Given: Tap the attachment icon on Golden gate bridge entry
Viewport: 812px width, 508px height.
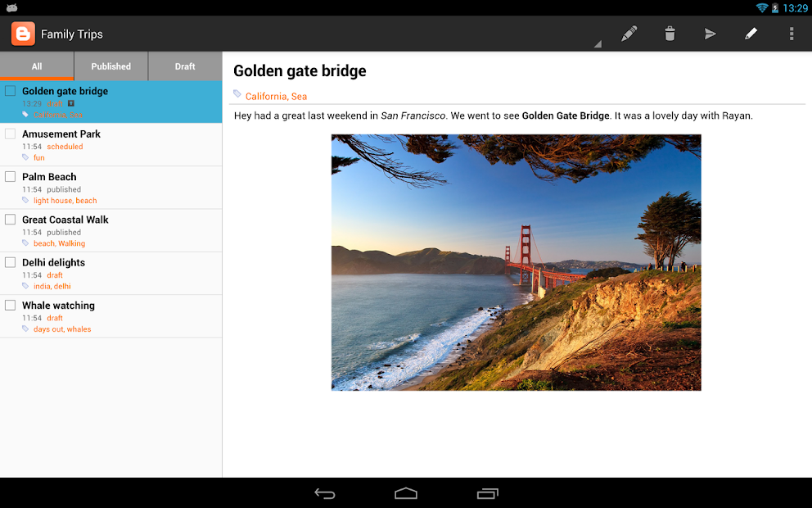Looking at the screenshot, I should coord(71,103).
